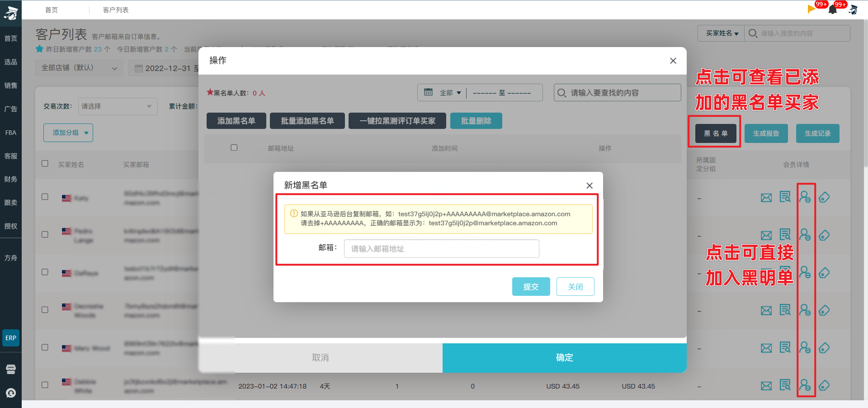Tick the checkbox for Katy's row

pyautogui.click(x=45, y=197)
